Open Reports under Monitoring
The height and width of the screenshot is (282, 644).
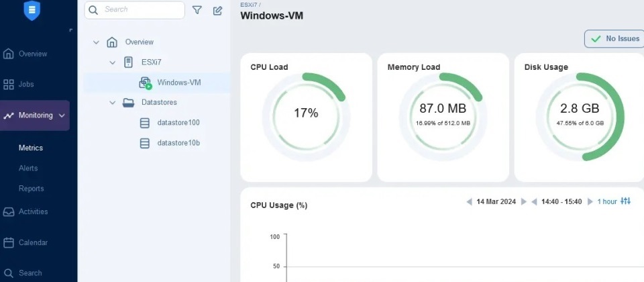click(x=32, y=189)
